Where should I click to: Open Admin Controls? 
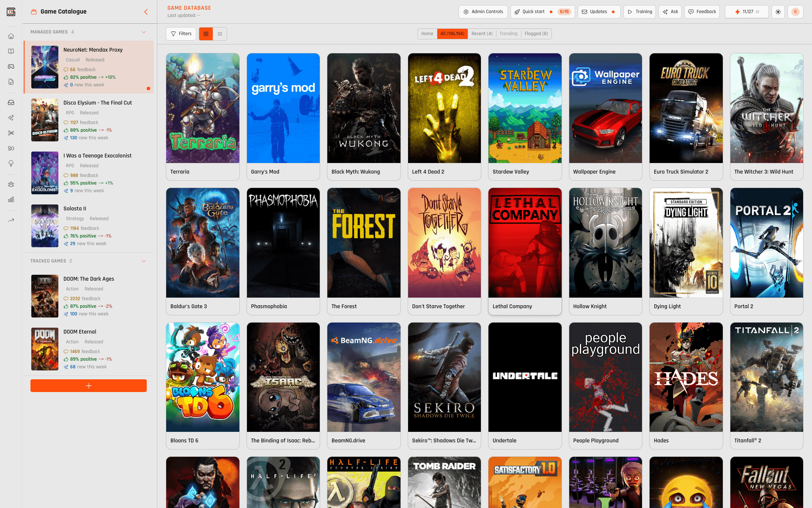[x=483, y=12]
